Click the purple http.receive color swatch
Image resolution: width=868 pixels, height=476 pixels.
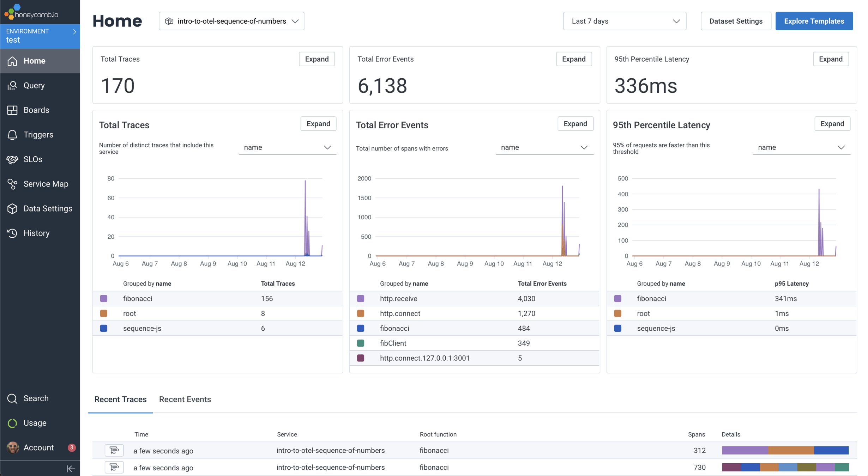click(361, 299)
